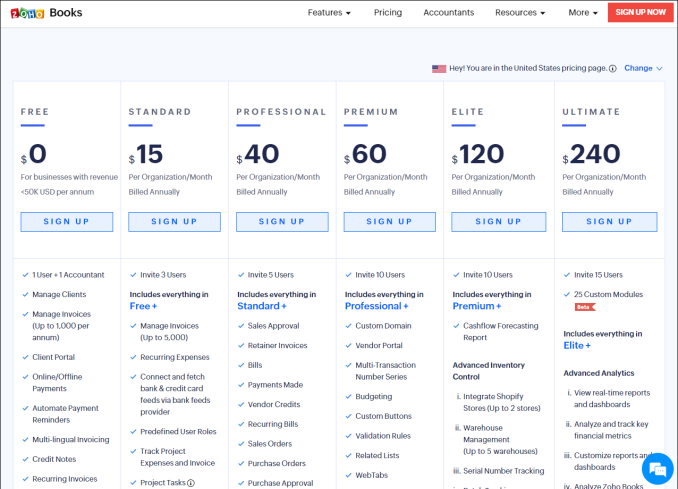Open the Accountants menu item
678x489 pixels.
(x=448, y=13)
